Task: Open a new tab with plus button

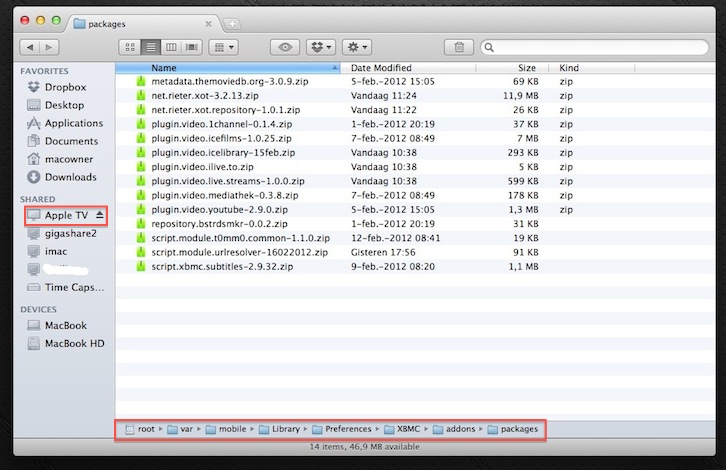Action: click(232, 22)
